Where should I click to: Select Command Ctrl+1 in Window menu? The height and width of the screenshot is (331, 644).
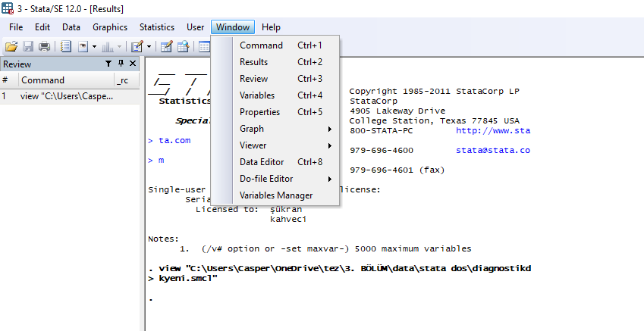(x=275, y=45)
